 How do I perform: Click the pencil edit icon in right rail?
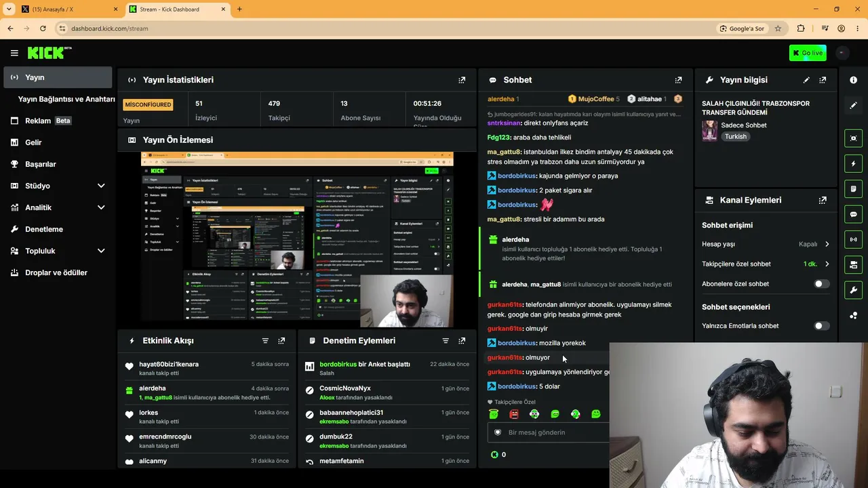click(x=853, y=105)
